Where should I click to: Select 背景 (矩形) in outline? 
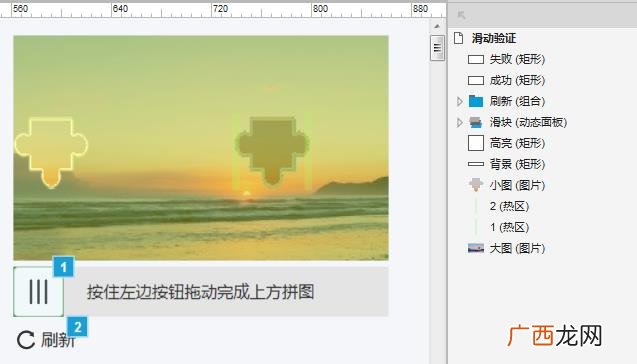point(517,164)
